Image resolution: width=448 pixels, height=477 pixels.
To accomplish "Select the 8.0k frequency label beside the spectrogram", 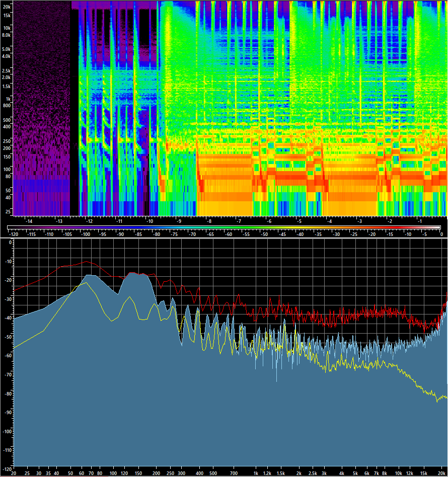I will pos(6,35).
